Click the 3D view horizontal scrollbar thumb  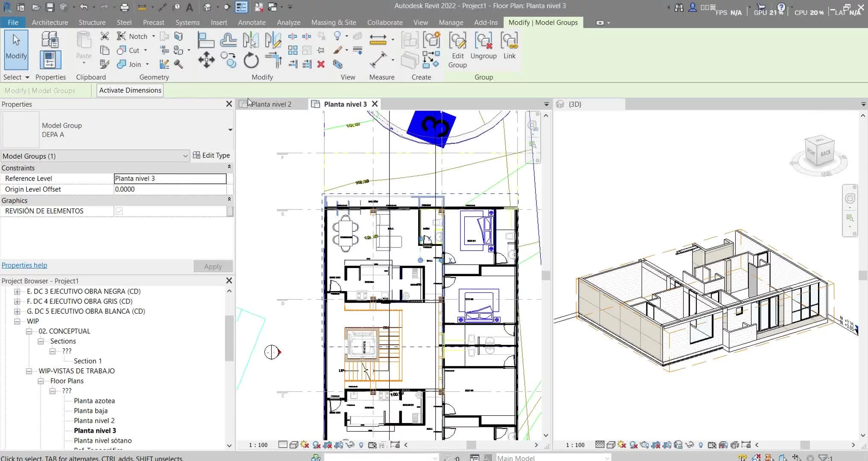coord(805,445)
